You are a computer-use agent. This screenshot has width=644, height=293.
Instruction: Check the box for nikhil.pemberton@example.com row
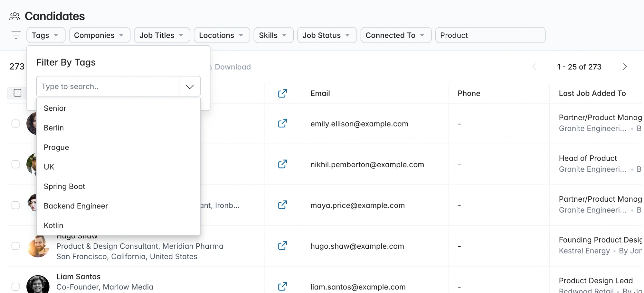click(15, 164)
